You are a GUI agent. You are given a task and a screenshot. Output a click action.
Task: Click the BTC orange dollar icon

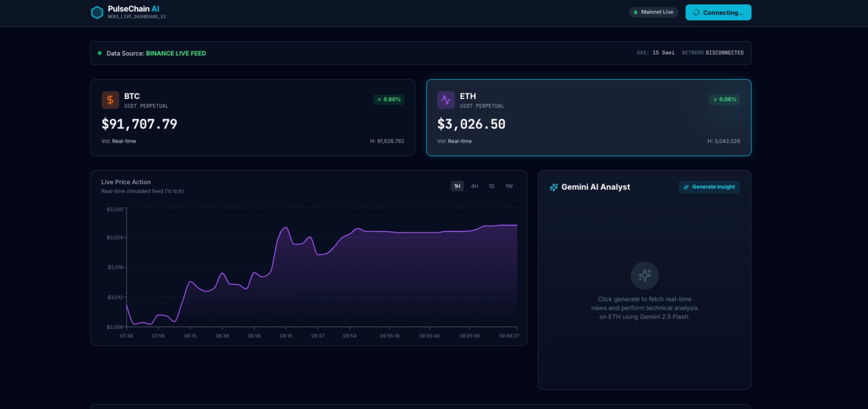(x=110, y=100)
